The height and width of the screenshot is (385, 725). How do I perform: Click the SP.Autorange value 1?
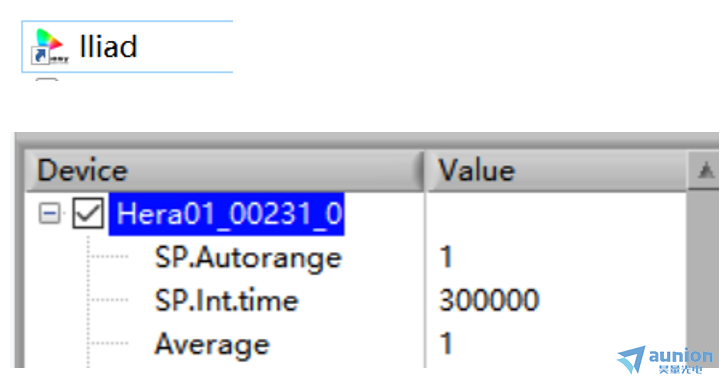pos(446,257)
